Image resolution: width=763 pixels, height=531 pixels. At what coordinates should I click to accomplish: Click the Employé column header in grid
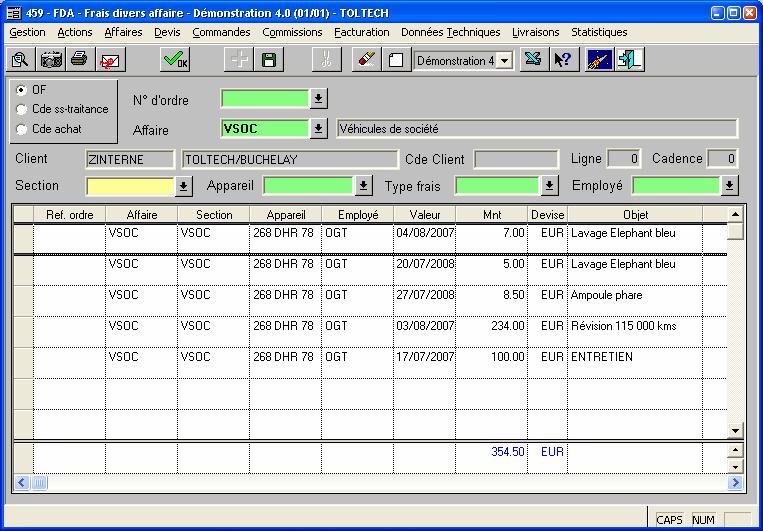click(358, 215)
